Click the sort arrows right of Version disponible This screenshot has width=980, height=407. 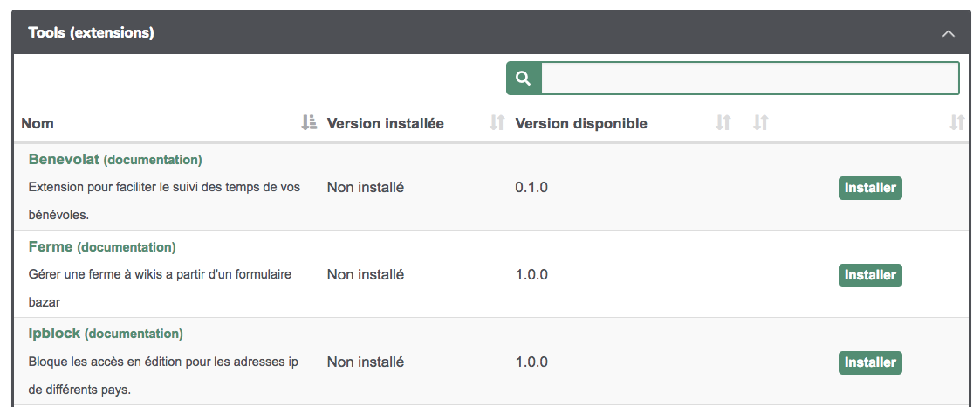pyautogui.click(x=723, y=123)
